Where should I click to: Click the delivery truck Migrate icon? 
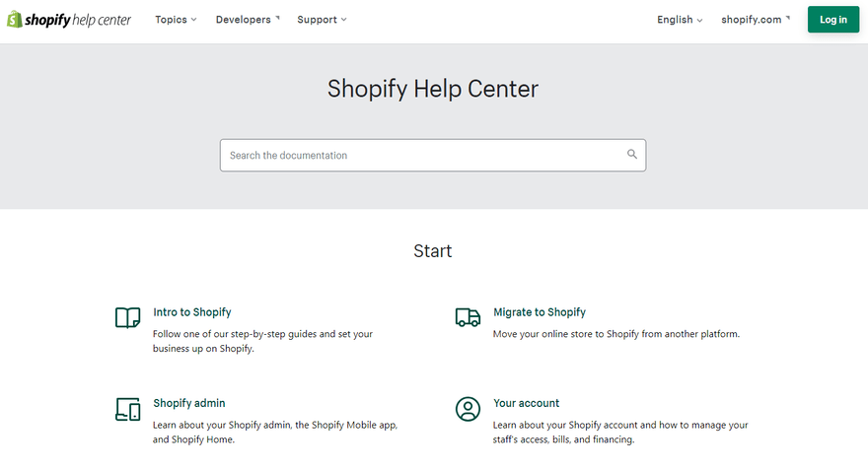(x=468, y=317)
